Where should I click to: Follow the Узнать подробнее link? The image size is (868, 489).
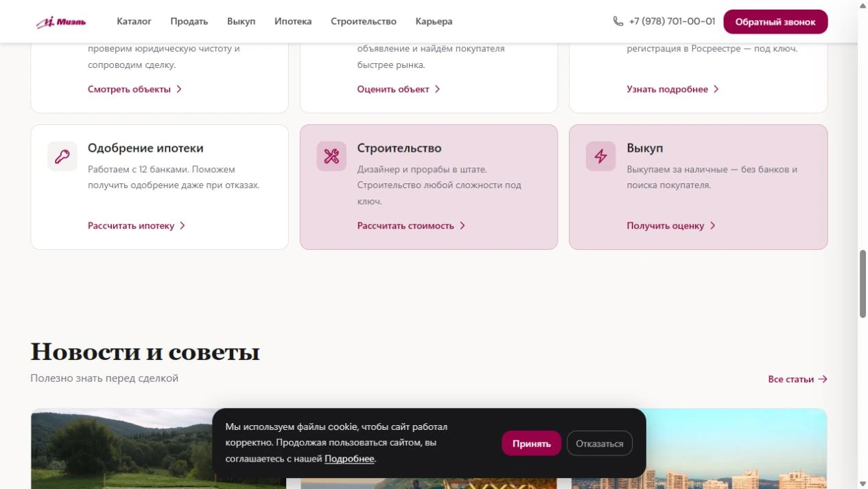pyautogui.click(x=667, y=89)
